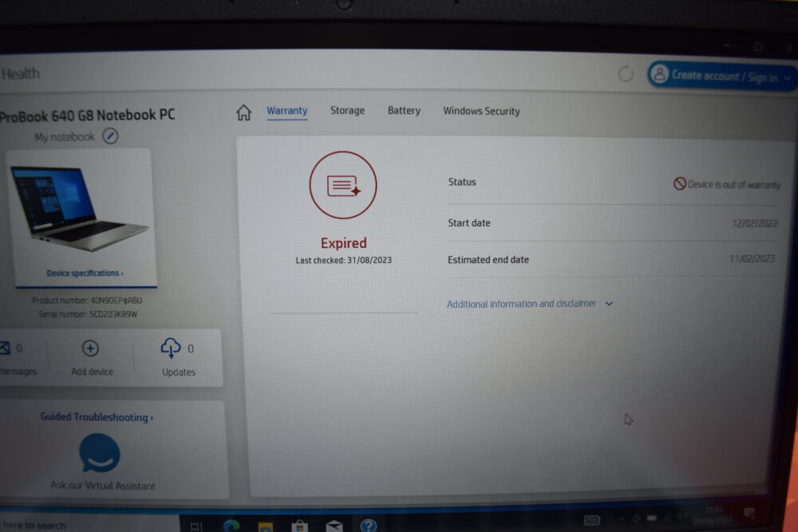Click the Add device label
This screenshot has height=532, width=798.
[92, 372]
